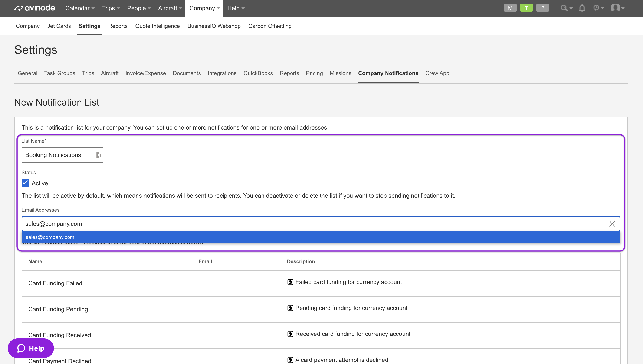Screen dimensions: 643x364
Task: Switch to the Task Groups settings tab
Action: (x=60, y=73)
